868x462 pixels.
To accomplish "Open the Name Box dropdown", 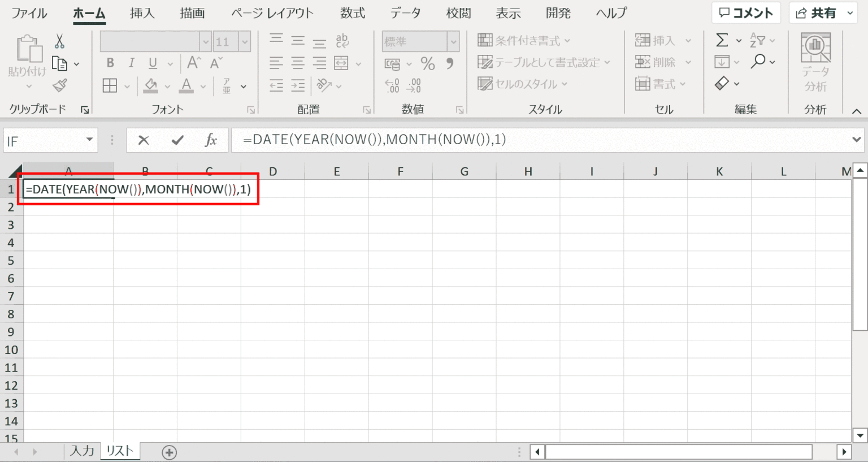I will click(x=89, y=140).
